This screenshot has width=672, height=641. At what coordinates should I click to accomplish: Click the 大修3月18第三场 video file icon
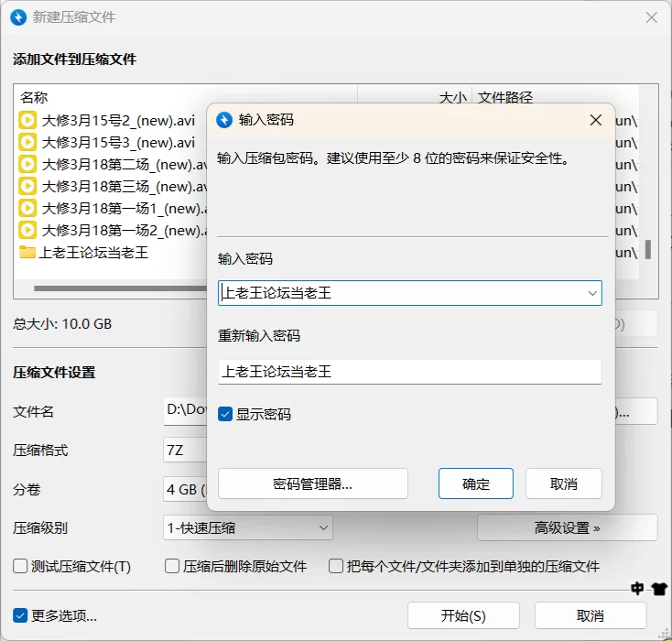[27, 186]
